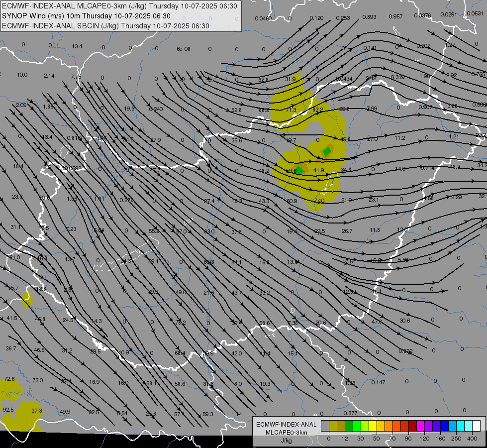487x448 pixels.
Task: Click the map value '60.9'
Action: tap(292, 201)
